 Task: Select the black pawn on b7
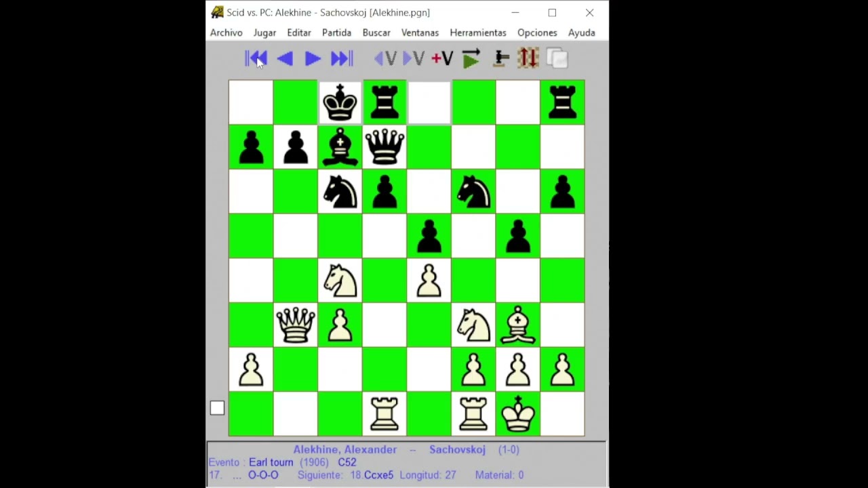point(296,147)
